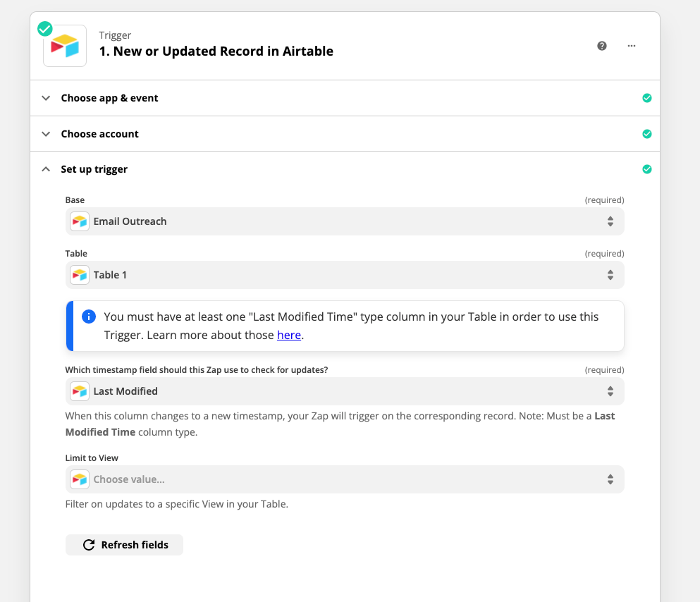Click the green checkmark badge on trigger icon
Viewport: 700px width, 602px height.
(x=44, y=29)
